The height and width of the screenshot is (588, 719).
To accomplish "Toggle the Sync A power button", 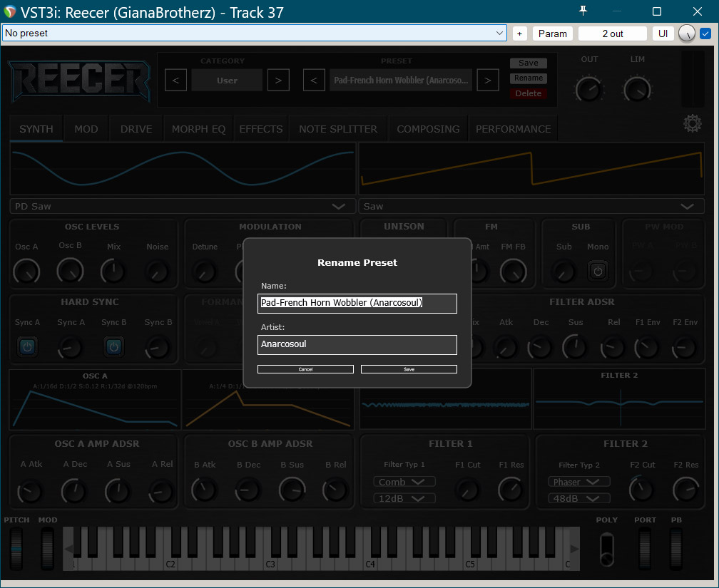I will [x=27, y=347].
